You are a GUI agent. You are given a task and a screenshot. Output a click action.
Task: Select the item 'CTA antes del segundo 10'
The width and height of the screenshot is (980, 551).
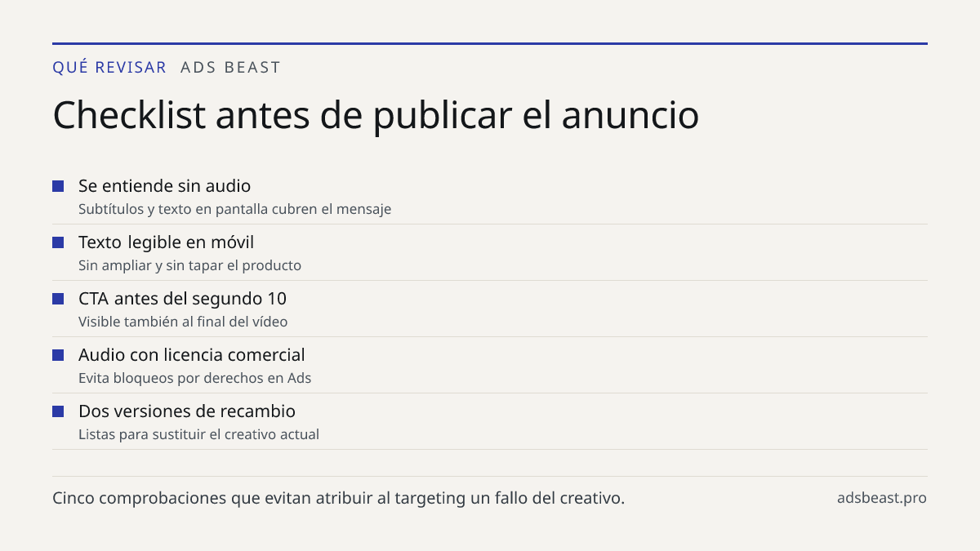coord(182,299)
